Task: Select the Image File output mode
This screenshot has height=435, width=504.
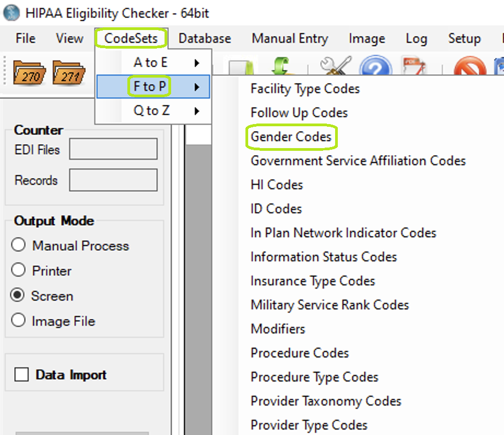Action: coord(19,320)
